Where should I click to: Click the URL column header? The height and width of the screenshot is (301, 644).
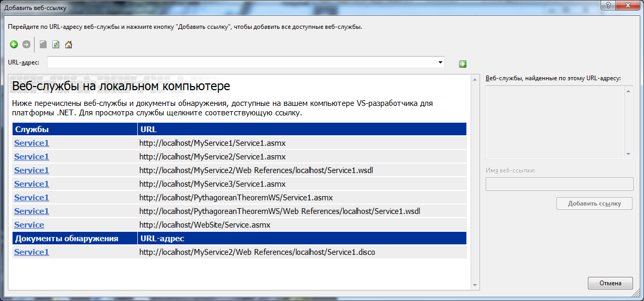(302, 129)
